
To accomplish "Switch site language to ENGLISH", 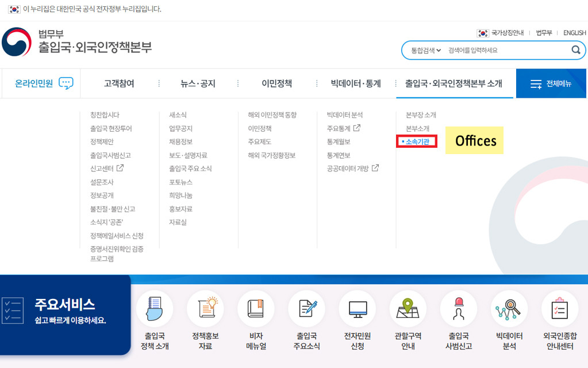I will pyautogui.click(x=574, y=33).
